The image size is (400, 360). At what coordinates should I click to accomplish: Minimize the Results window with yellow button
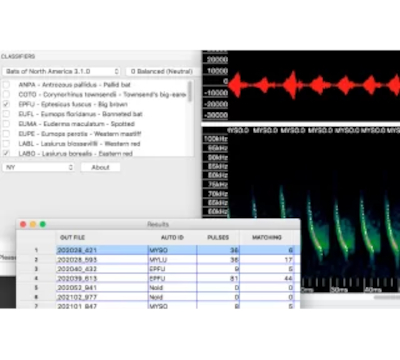33,224
